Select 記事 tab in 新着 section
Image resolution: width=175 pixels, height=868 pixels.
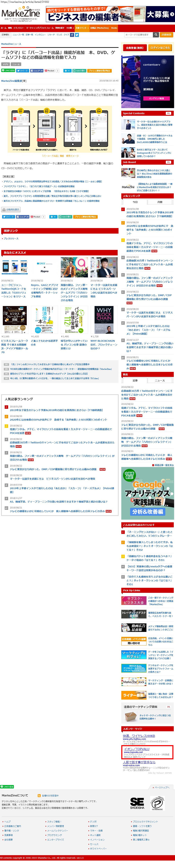pos(135,380)
